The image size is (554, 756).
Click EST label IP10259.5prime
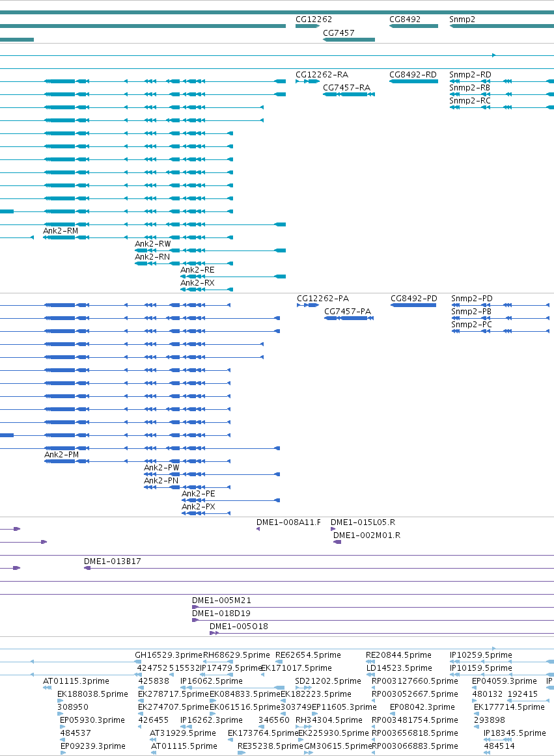(480, 655)
